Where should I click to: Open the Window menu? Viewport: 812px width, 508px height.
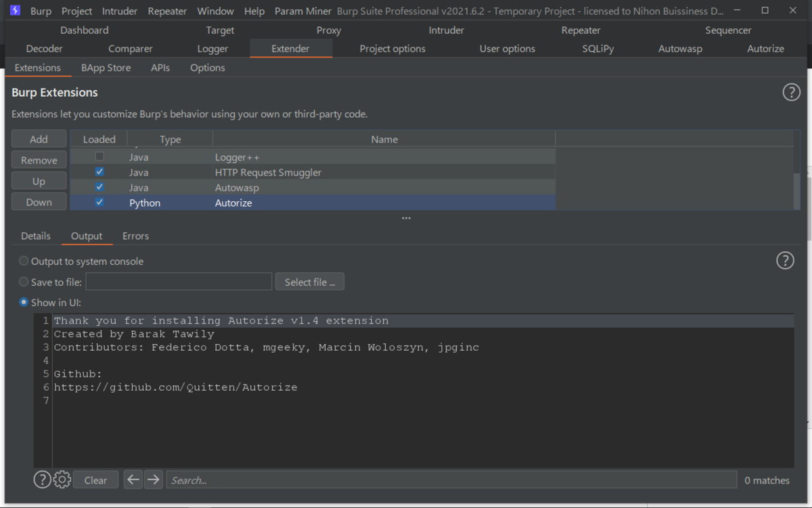click(215, 11)
